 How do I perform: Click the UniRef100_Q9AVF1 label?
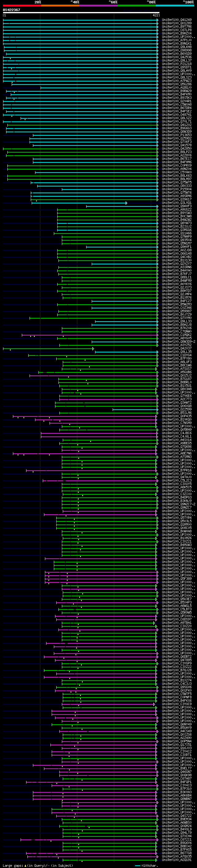(x=177, y=247)
